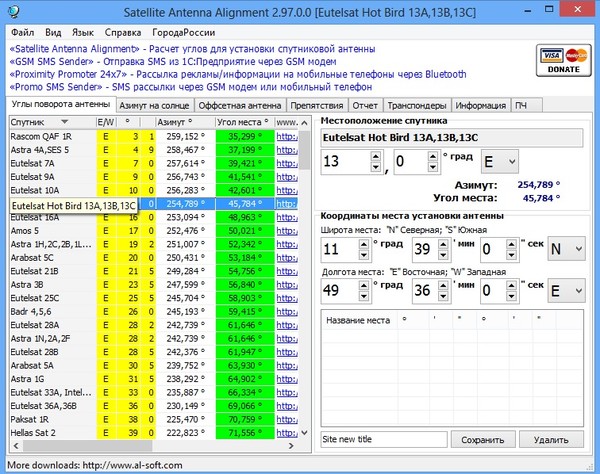Decrease satellite longitude degrees value 13
Viewport: 600px width, 474px height.
click(x=375, y=167)
